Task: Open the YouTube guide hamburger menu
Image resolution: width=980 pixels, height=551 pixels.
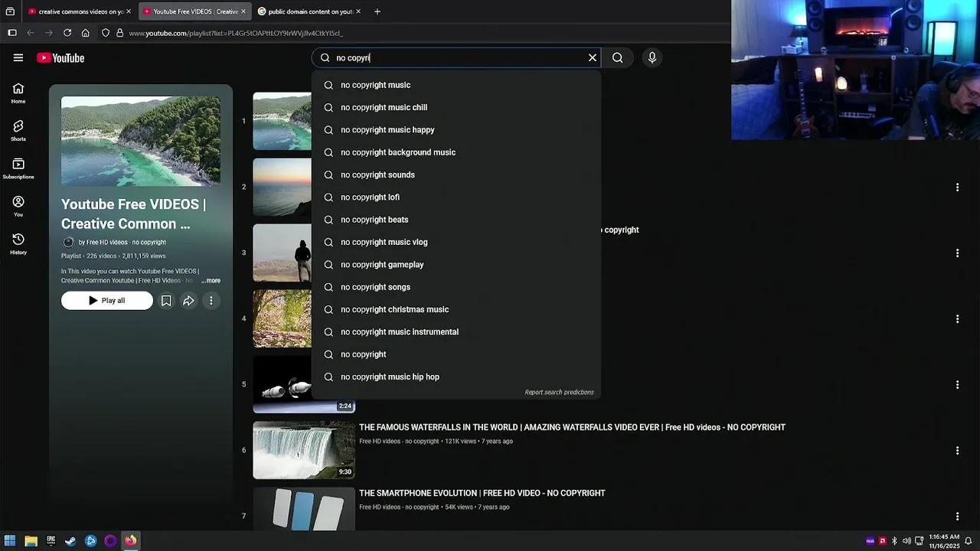Action: coord(18,57)
